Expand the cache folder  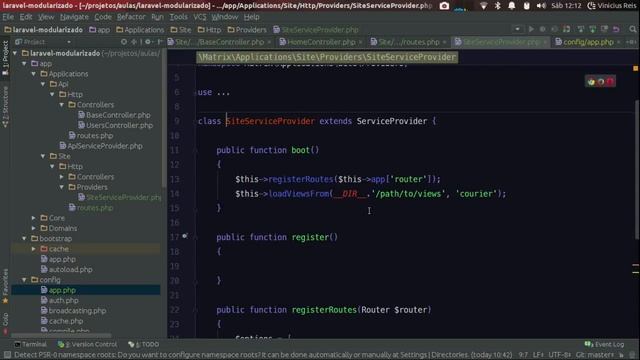tap(34, 249)
